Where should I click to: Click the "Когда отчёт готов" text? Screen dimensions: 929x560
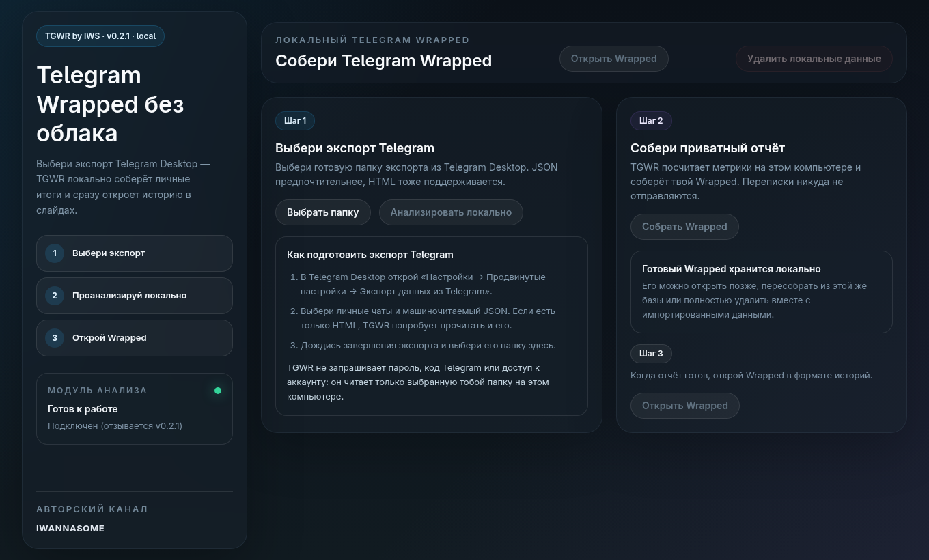(x=751, y=376)
